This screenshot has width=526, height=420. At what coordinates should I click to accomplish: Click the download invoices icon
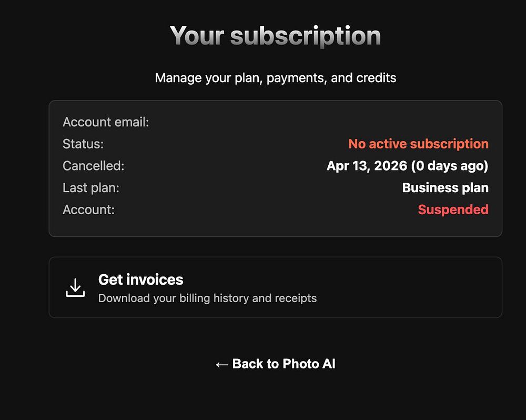(75, 287)
